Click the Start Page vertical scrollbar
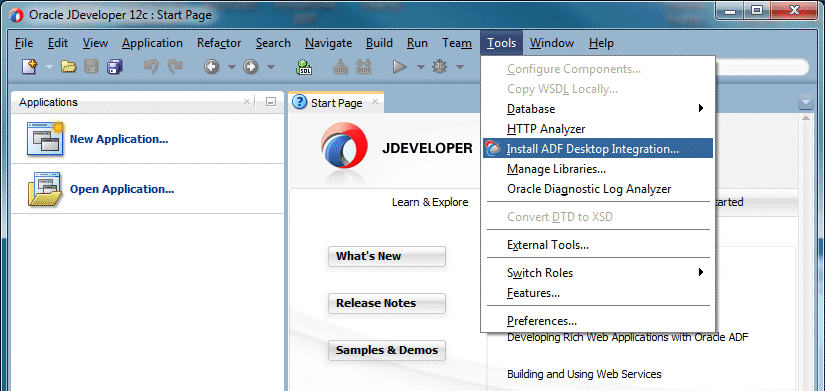 coord(806,253)
